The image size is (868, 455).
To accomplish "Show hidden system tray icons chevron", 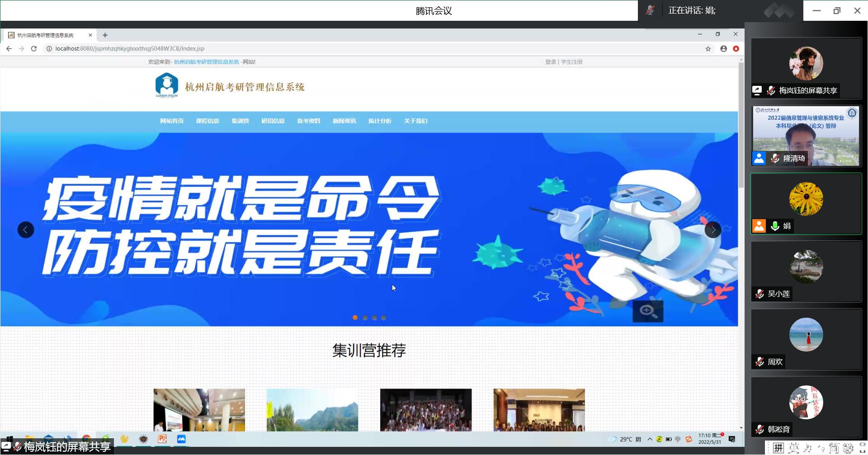I will tap(650, 439).
